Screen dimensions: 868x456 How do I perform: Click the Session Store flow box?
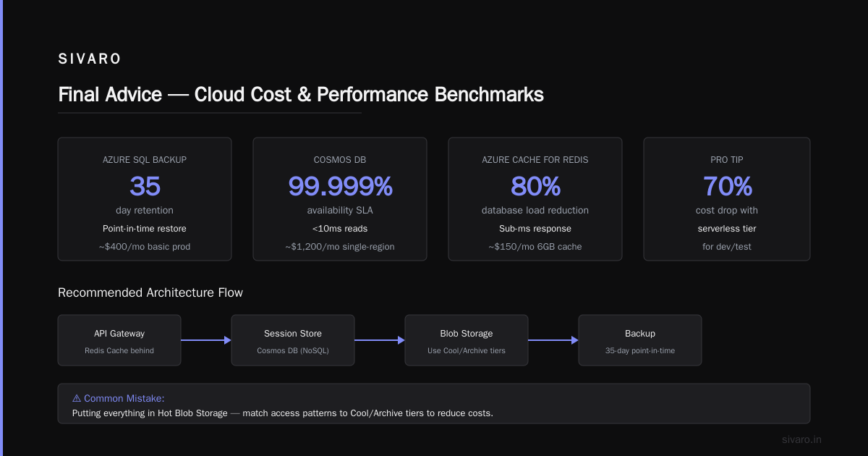tap(293, 339)
